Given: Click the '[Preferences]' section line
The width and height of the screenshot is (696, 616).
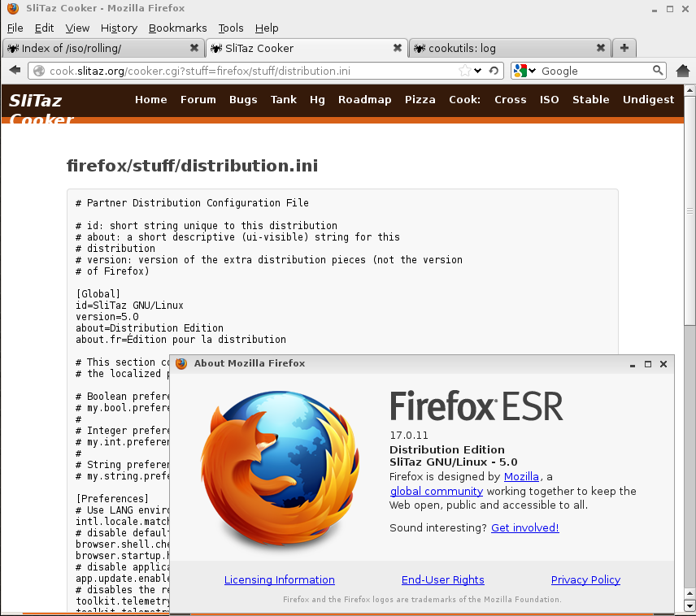Looking at the screenshot, I should (x=112, y=498).
